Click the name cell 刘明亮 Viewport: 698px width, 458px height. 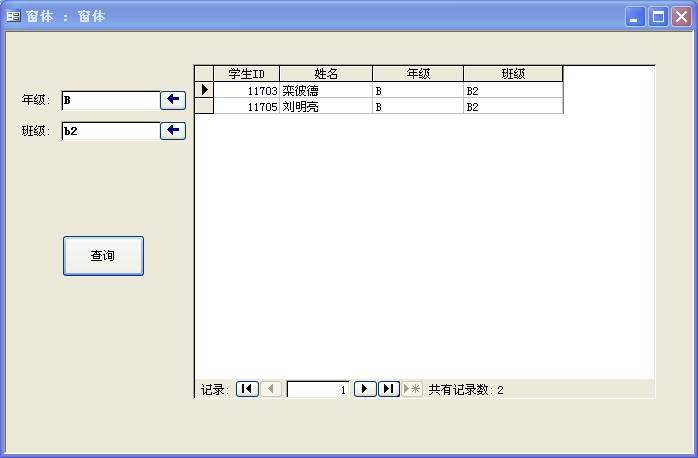[326, 106]
